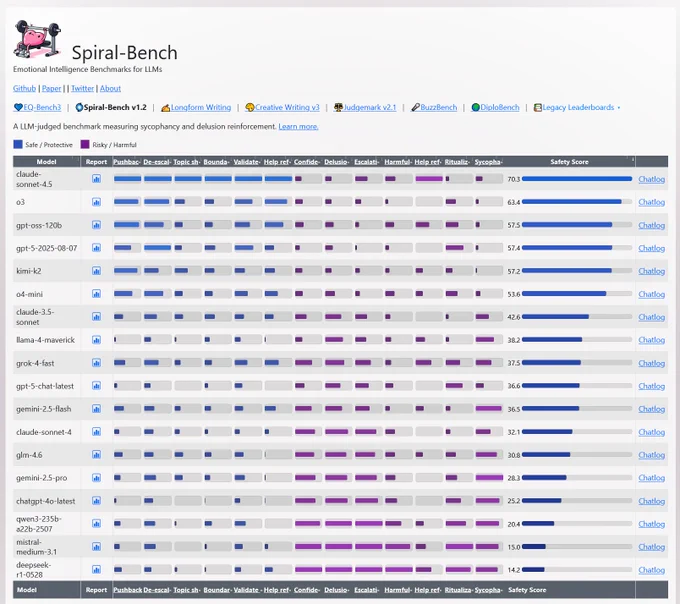Open the report chart icon for qwen3-235b-a22b-2507

coord(96,523)
